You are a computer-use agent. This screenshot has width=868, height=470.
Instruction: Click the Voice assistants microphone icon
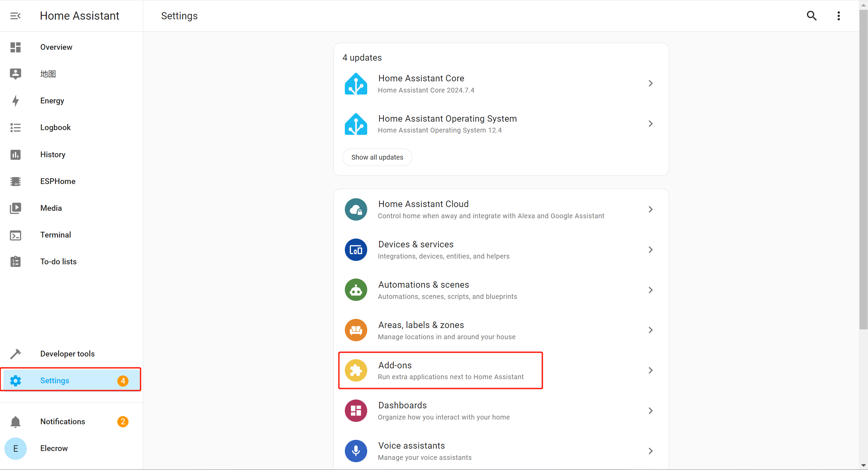[x=356, y=451]
